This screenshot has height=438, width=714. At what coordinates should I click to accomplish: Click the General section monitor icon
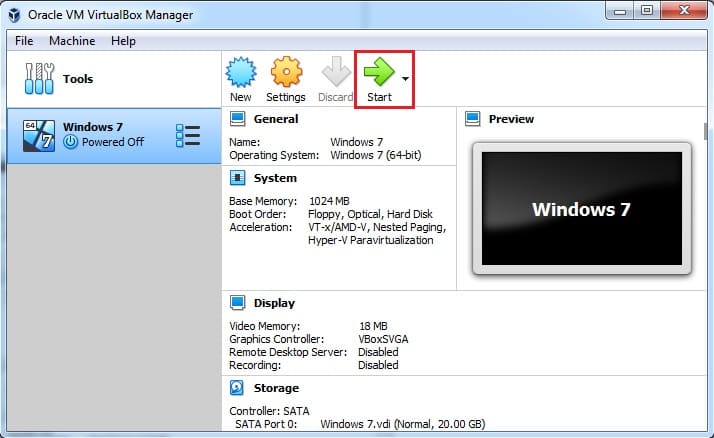[x=237, y=119]
